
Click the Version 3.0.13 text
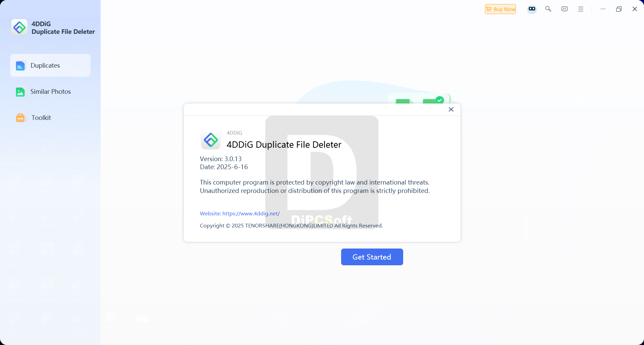coord(221,159)
